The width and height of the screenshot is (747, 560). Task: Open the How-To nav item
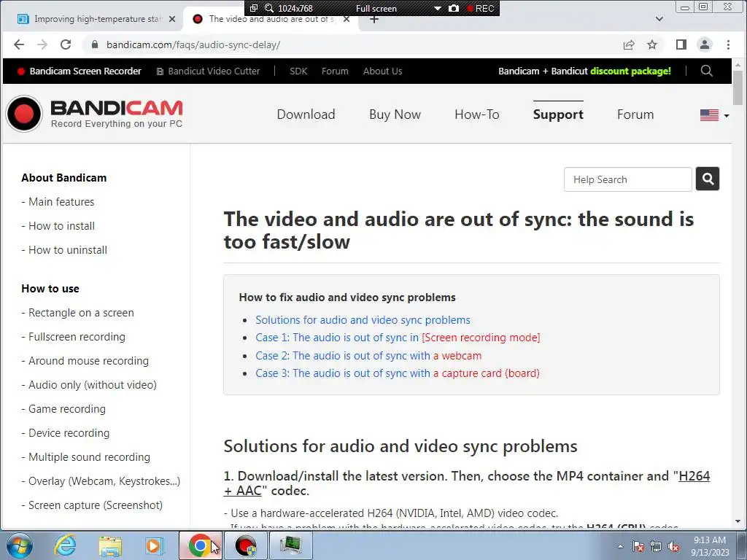pos(477,114)
